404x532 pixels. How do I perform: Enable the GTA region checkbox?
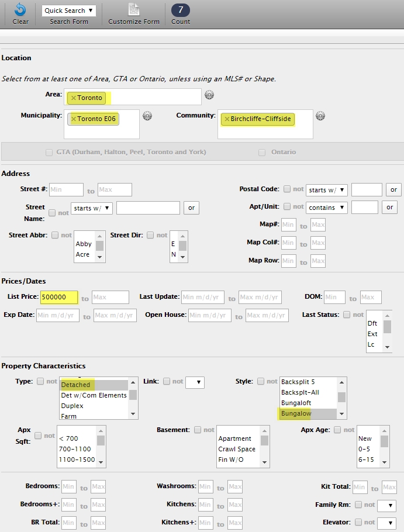click(x=50, y=153)
